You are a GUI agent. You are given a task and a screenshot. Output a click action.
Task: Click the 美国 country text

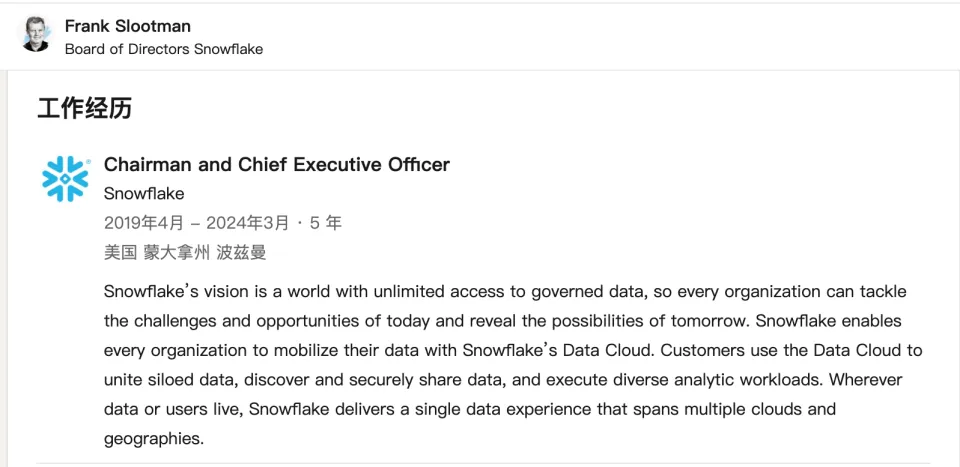120,253
